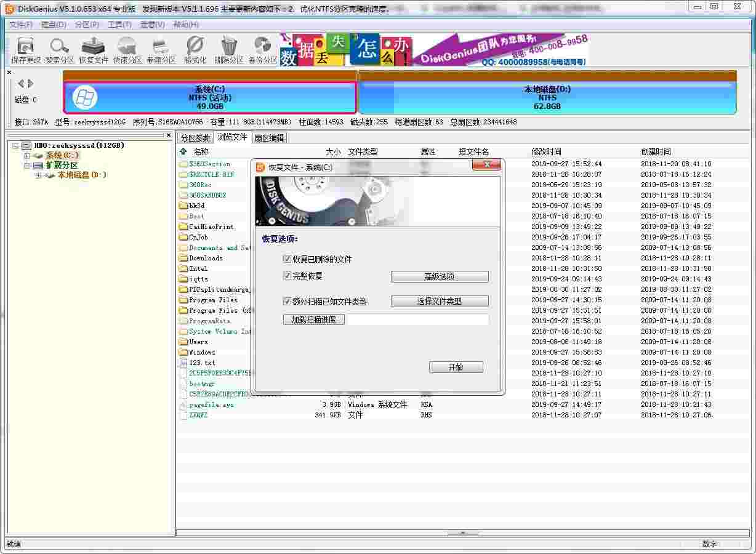The width and height of the screenshot is (756, 554).
Task: Open 高级选项 in recovery dialog
Action: pyautogui.click(x=439, y=276)
